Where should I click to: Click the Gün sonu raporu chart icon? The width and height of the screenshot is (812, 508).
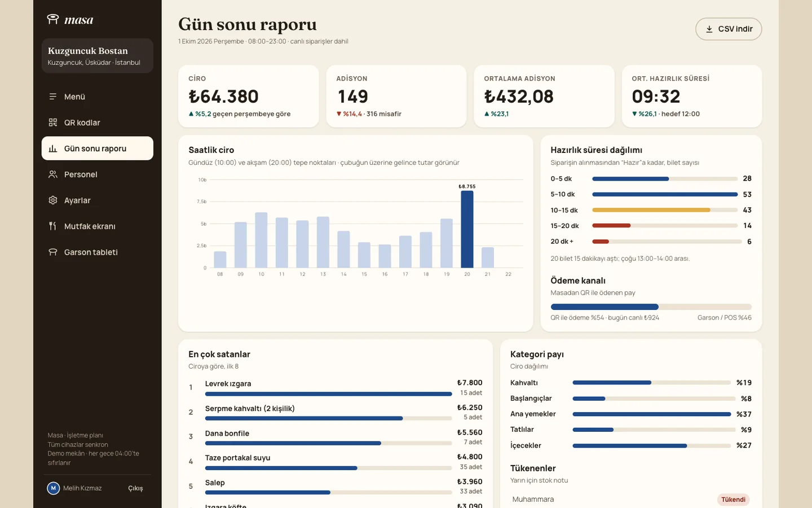[x=53, y=148]
